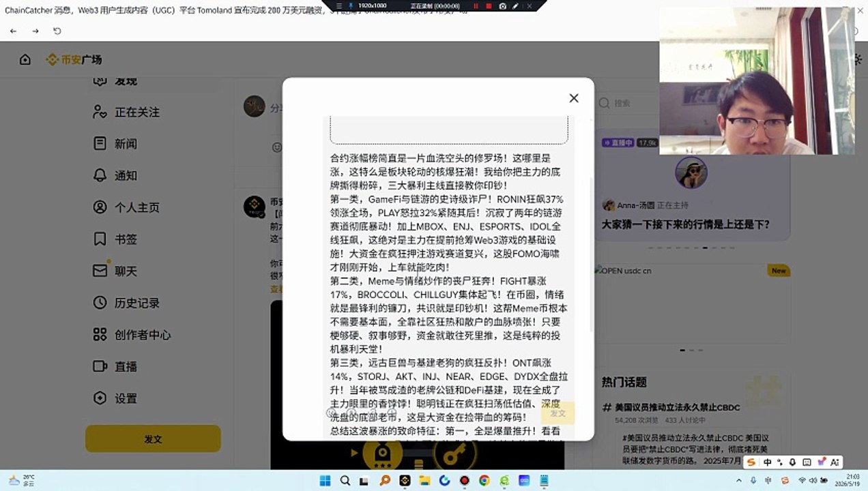The height and width of the screenshot is (491, 868).
Task: Click the dialog's vertical scrollbar
Action: pos(591,254)
